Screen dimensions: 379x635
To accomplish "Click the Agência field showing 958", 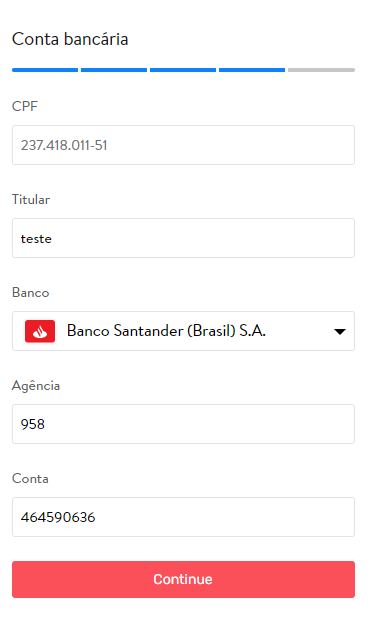I will pos(183,424).
